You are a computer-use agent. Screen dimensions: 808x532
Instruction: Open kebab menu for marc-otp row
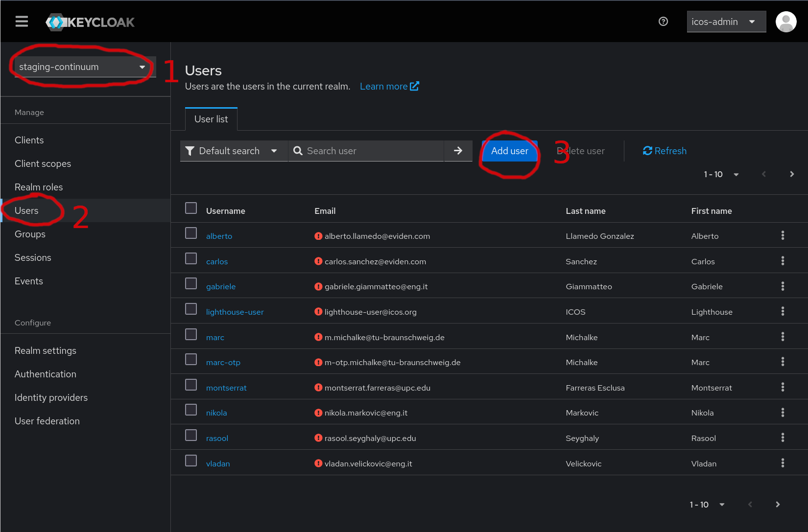coord(783,362)
